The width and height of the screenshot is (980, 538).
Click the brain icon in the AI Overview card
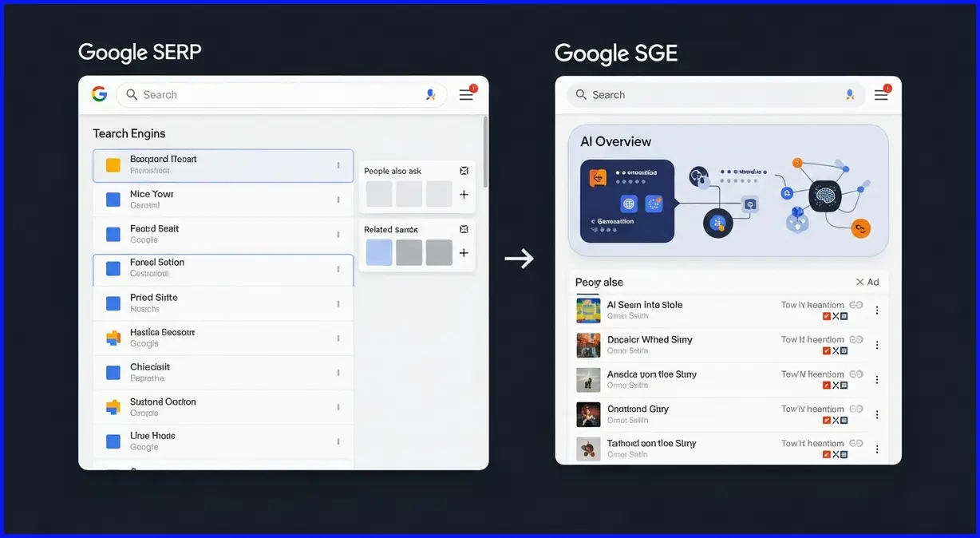click(825, 196)
